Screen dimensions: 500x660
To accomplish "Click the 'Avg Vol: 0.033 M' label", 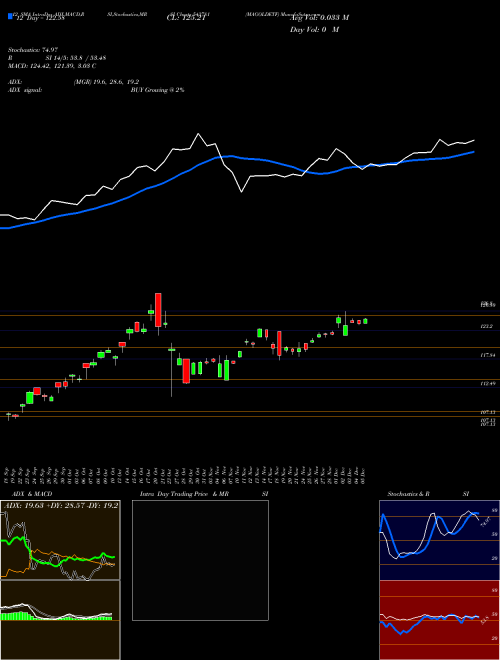I will [x=318, y=18].
